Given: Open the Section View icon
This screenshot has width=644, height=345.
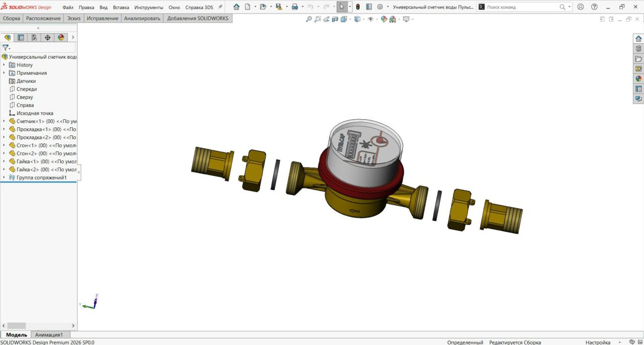Looking at the screenshot, I should [335, 19].
